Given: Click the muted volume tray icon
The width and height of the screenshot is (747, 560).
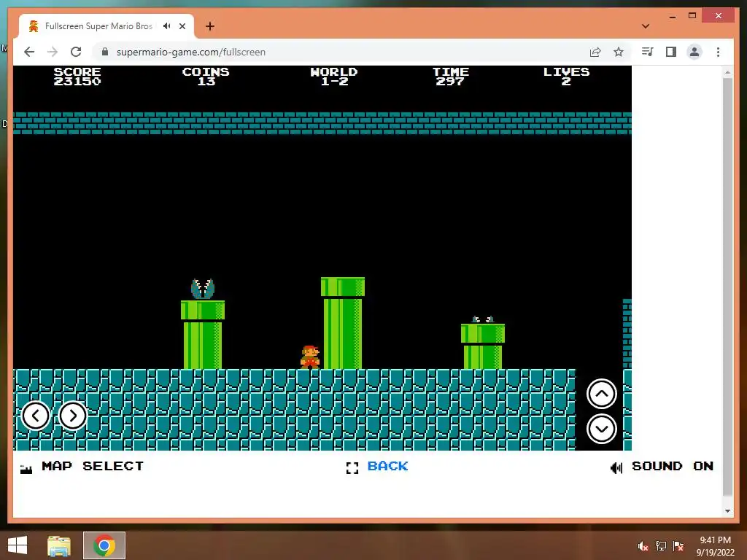Looking at the screenshot, I should pyautogui.click(x=643, y=546).
